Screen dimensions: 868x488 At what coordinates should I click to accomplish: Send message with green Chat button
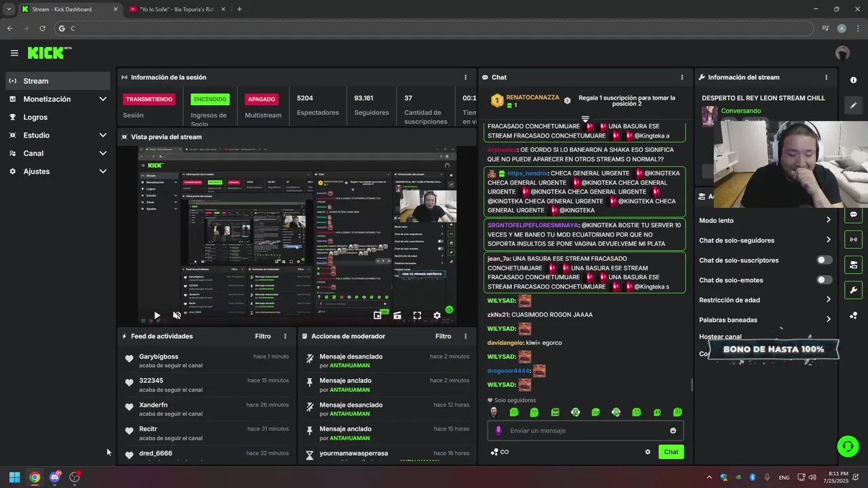coord(671,452)
